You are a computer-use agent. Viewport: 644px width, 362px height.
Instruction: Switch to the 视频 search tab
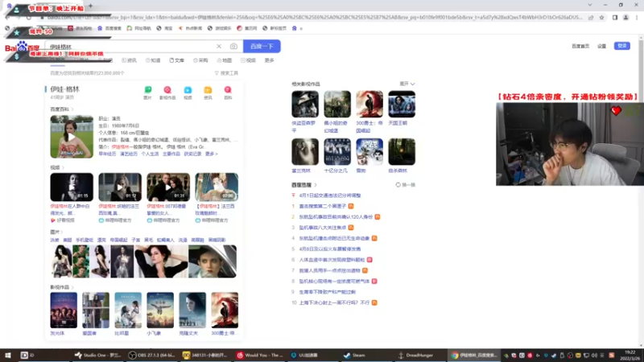point(248,60)
